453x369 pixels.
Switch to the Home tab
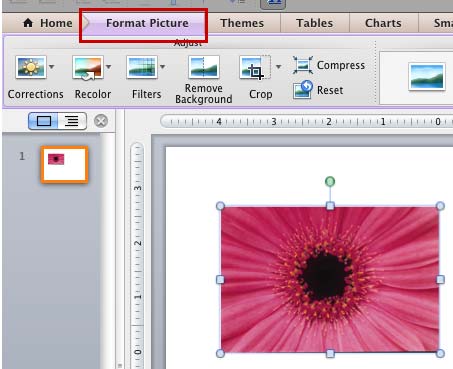click(47, 23)
